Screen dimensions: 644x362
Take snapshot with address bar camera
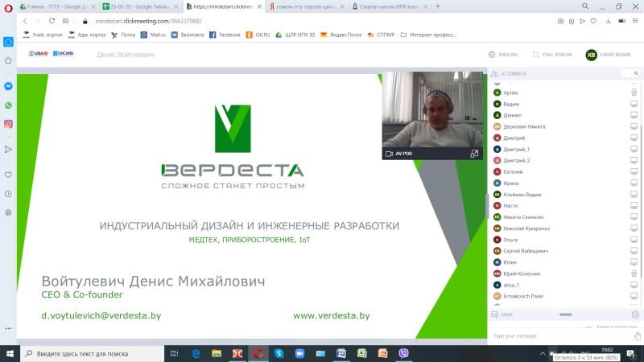click(x=560, y=21)
